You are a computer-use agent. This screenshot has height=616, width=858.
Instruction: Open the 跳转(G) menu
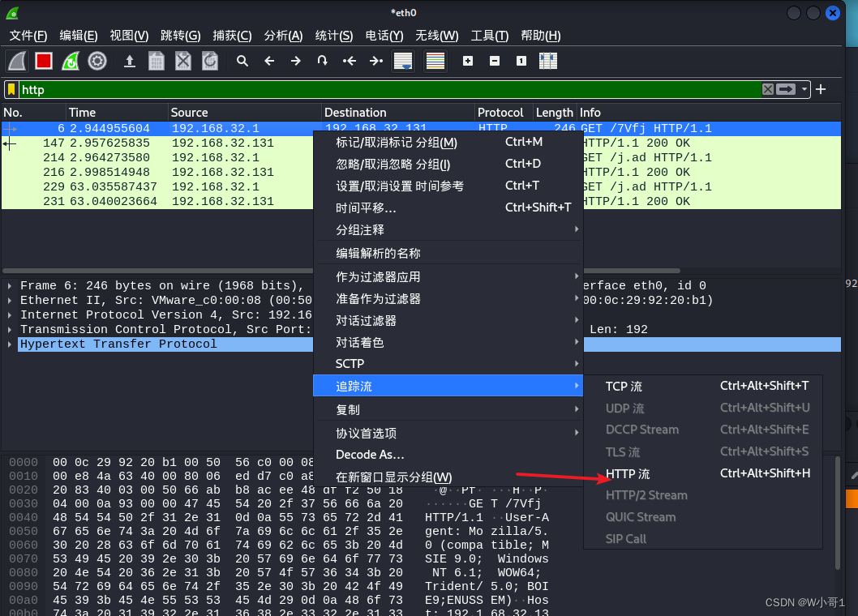(x=181, y=36)
